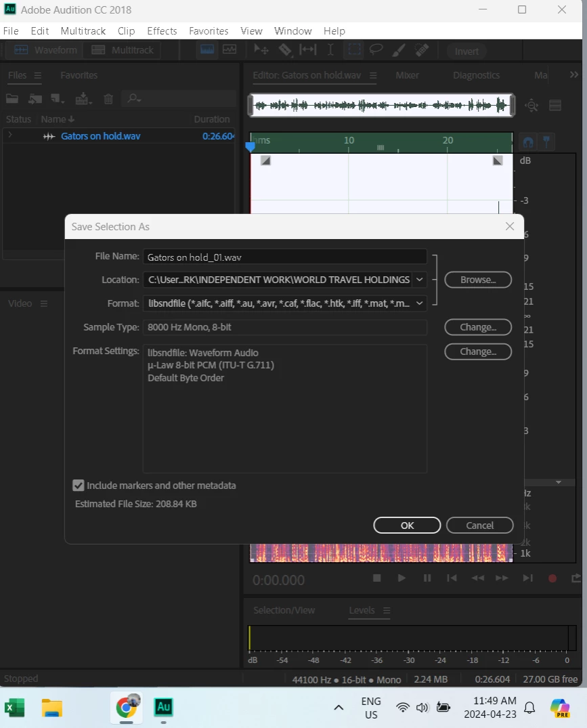Click Change button next to Format Settings

pyautogui.click(x=478, y=351)
